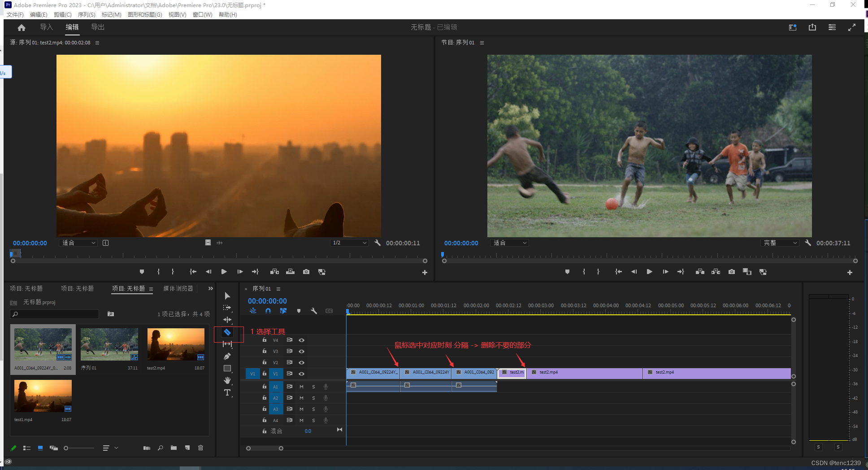This screenshot has width=868, height=470.
Task: Toggle A3 track targeting
Action: coord(276,409)
